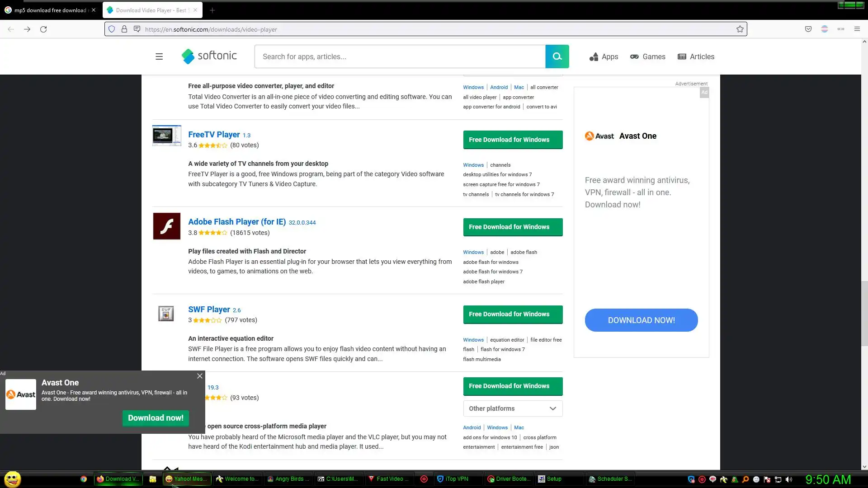The height and width of the screenshot is (488, 868).
Task: Open Adobe Flash Player icon thumbnail
Action: coord(166,226)
